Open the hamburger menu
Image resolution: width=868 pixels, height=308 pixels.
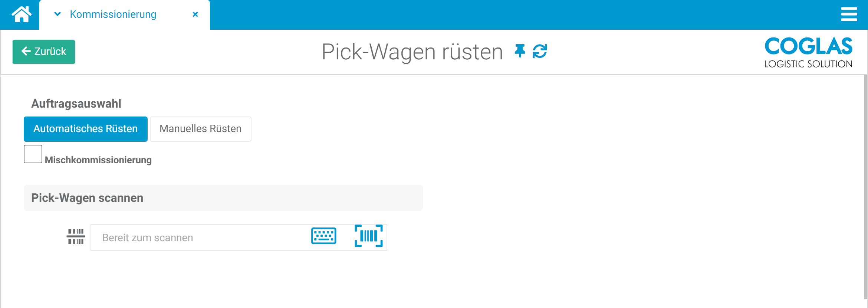tap(849, 14)
